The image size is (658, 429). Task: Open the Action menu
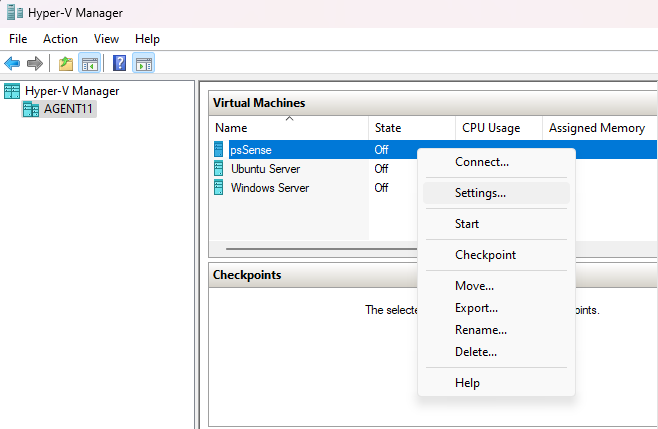(60, 38)
